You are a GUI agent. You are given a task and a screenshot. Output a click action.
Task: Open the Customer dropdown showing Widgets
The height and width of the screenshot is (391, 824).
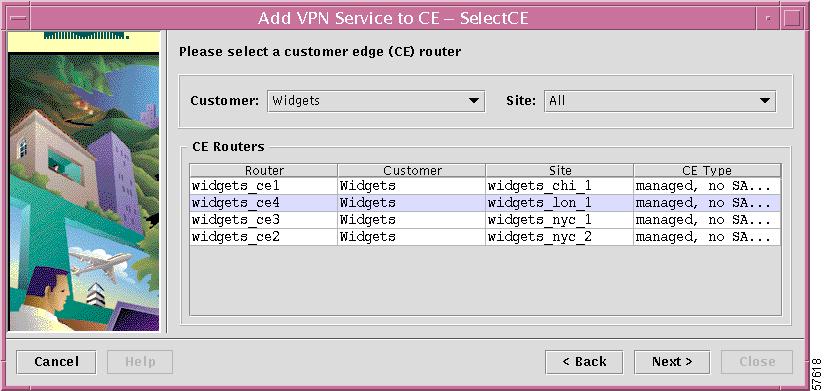(376, 101)
